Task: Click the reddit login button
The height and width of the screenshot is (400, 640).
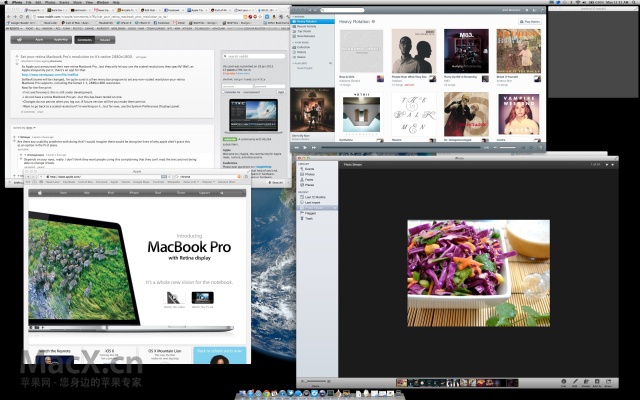Action: click(281, 92)
